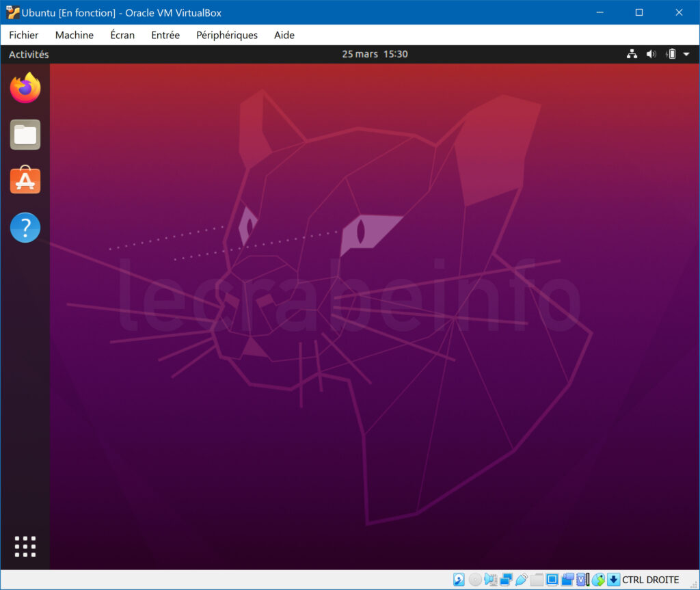
Task: Open the Écran menu
Action: 122,35
